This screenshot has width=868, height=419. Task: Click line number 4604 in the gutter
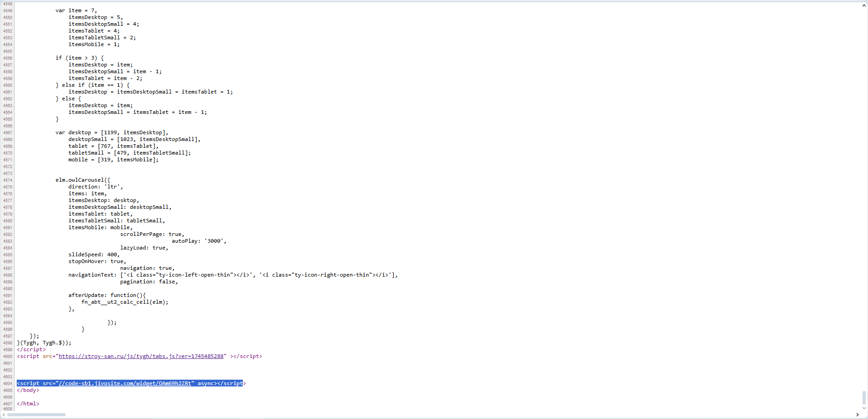(x=8, y=384)
